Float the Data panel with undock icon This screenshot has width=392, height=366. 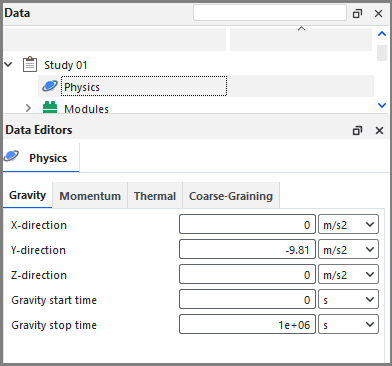(x=357, y=14)
